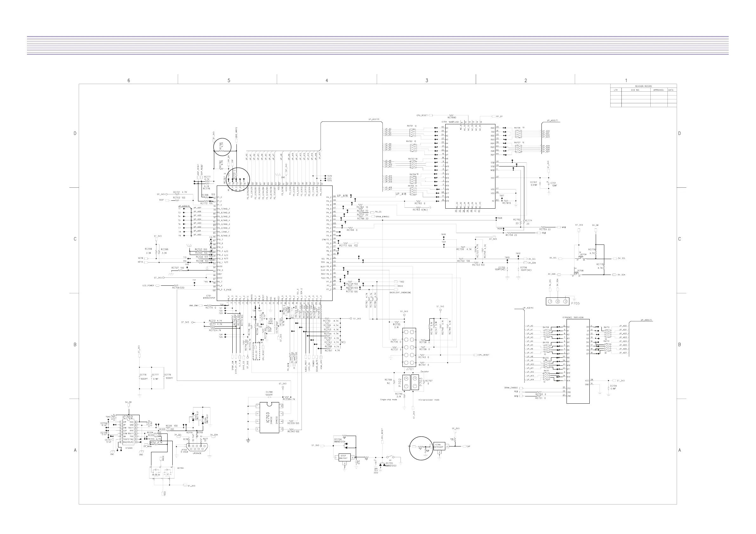Click the REVISION RECORD table header

point(643,86)
